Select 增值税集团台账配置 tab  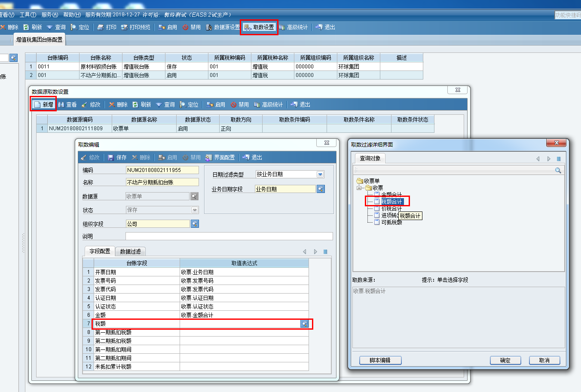point(39,40)
